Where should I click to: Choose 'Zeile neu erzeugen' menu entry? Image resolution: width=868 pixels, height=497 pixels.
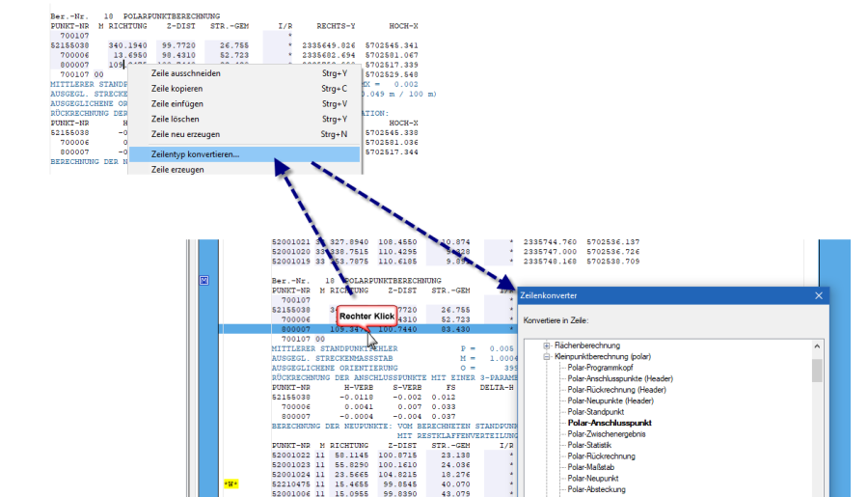click(x=185, y=134)
